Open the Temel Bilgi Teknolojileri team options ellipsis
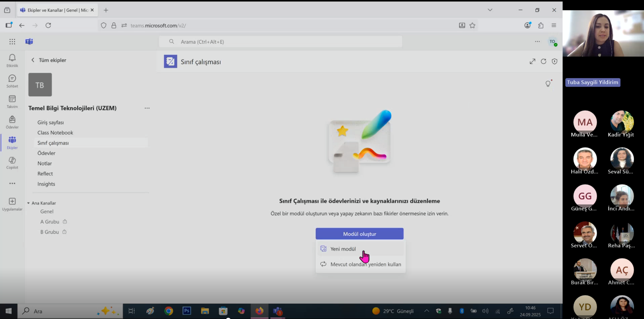This screenshot has height=319, width=644. 147,108
